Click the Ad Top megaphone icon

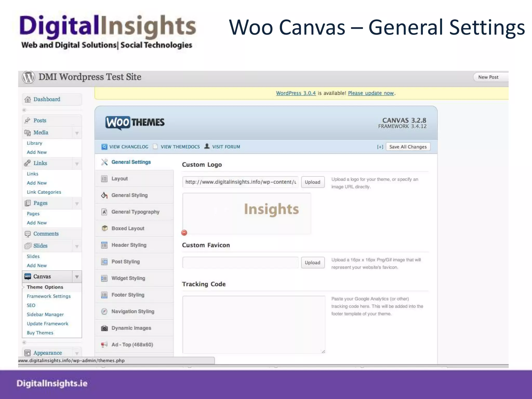(x=104, y=345)
